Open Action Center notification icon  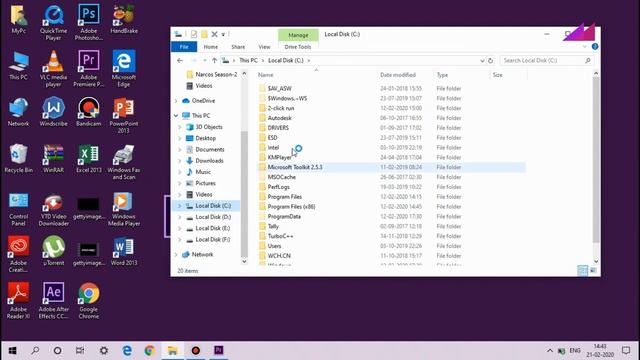pyautogui.click(x=626, y=350)
